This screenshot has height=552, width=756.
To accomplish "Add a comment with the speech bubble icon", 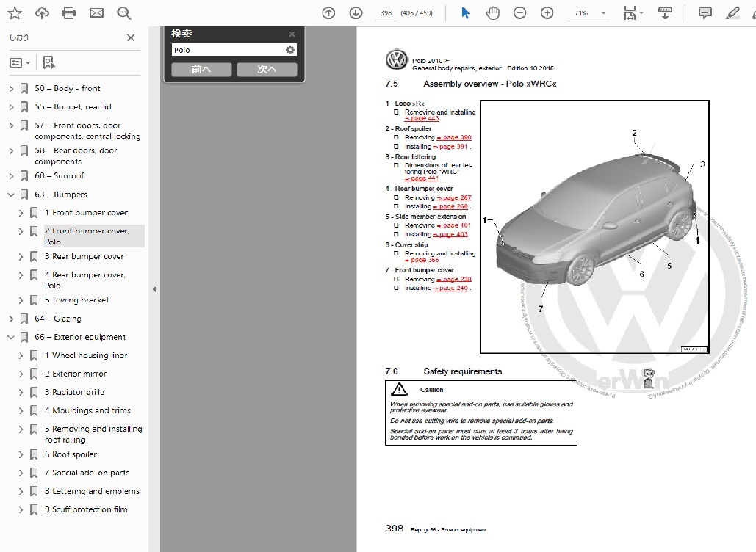I will point(705,13).
